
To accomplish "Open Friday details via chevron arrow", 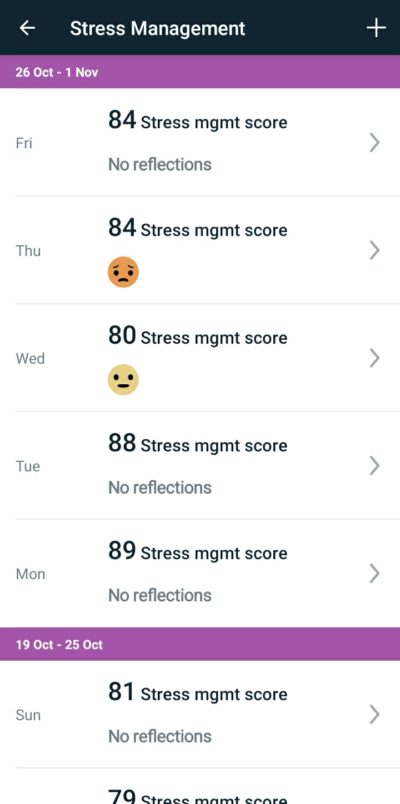I will click(x=374, y=143).
